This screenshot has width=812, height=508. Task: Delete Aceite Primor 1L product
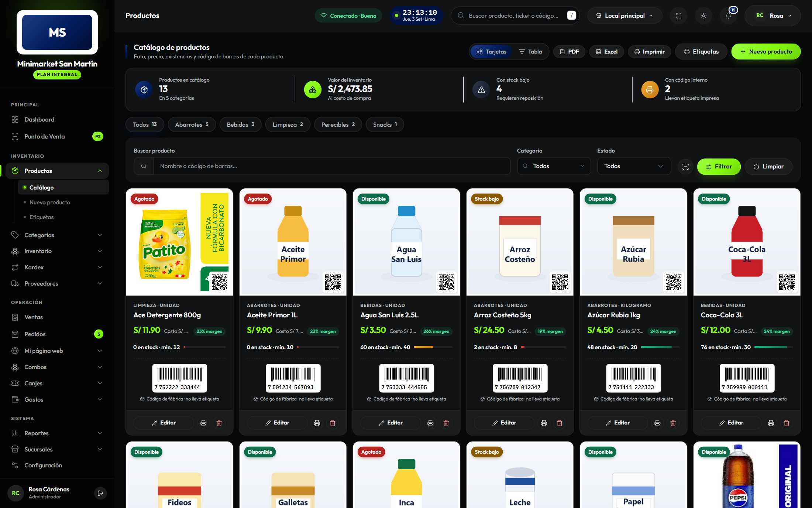(333, 423)
